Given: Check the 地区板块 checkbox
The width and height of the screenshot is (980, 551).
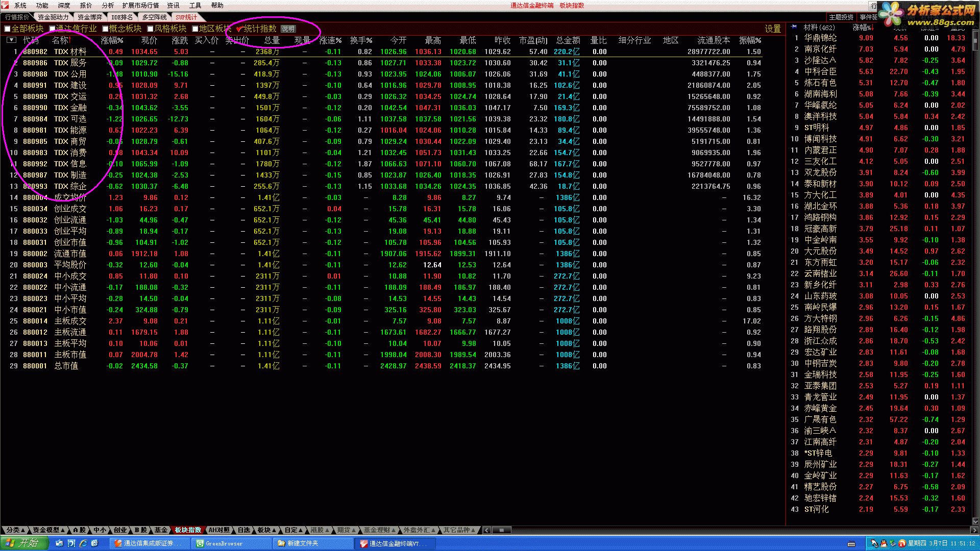Looking at the screenshot, I should click(x=195, y=29).
